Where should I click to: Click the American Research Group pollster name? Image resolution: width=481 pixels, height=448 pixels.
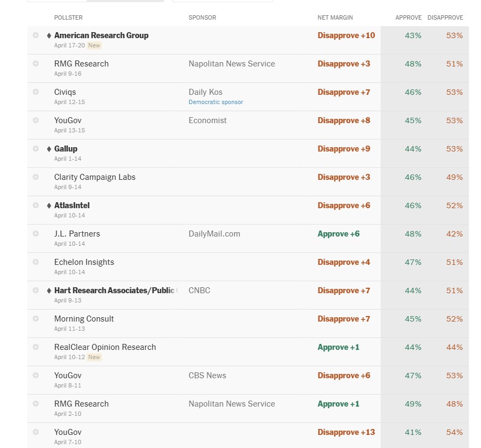(101, 35)
